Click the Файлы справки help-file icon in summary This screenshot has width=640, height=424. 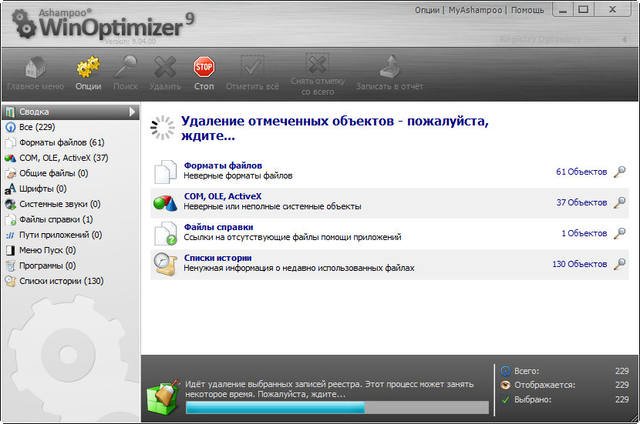point(165,233)
